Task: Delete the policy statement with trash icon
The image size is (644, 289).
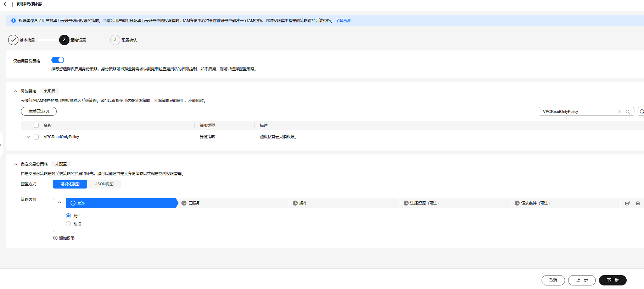Action: point(638,203)
